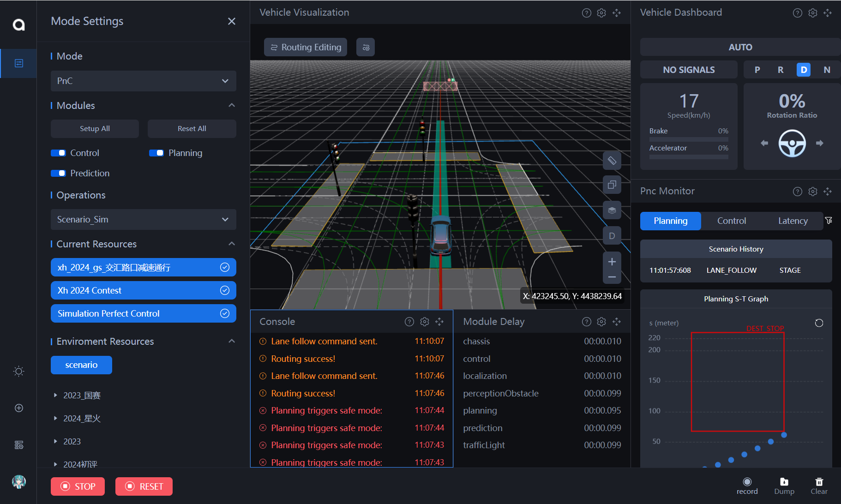
Task: Click the Setup All button
Action: tap(95, 129)
